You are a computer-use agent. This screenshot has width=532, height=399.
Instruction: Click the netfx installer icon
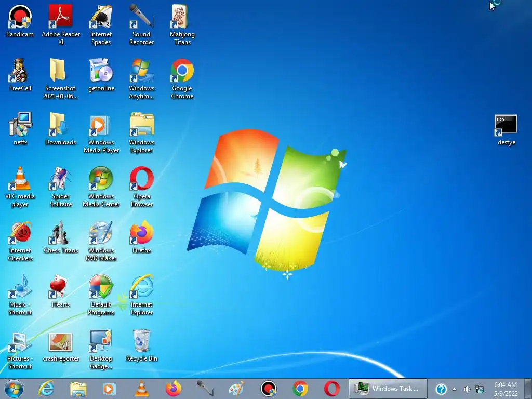20,129
